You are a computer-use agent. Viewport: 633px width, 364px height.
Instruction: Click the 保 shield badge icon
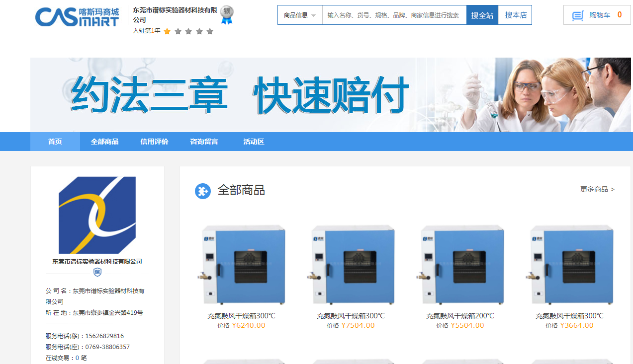[x=97, y=272]
